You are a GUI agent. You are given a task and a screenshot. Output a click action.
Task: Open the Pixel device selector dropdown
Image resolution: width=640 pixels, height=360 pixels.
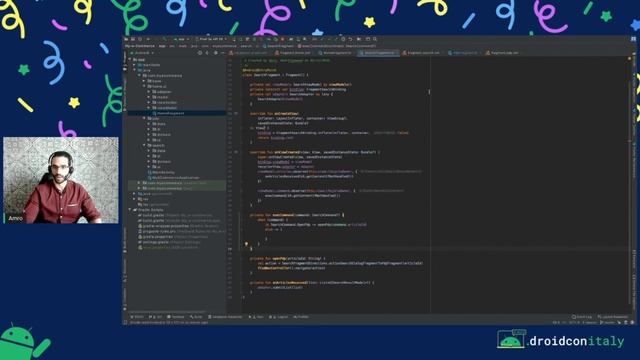211,39
